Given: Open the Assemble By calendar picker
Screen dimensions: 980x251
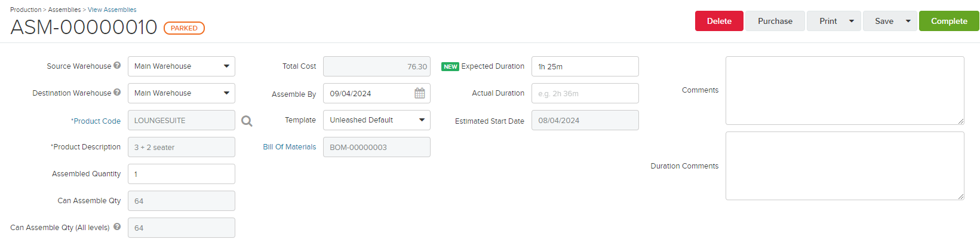Looking at the screenshot, I should 420,93.
